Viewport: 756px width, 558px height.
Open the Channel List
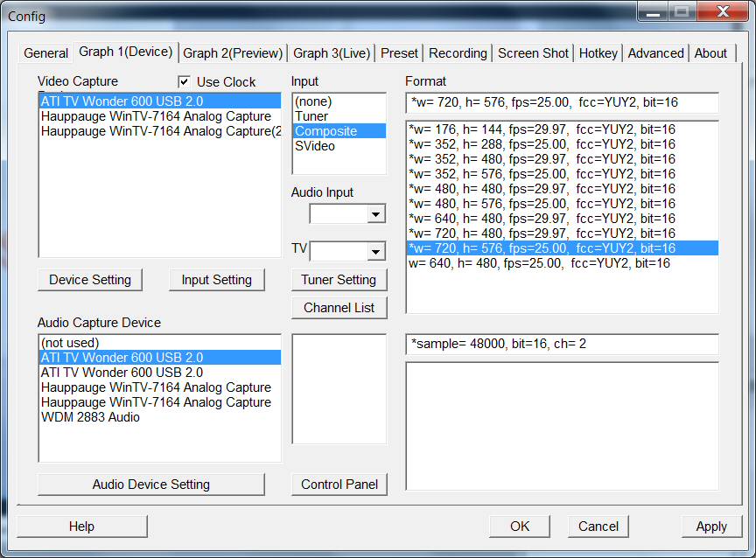point(339,308)
